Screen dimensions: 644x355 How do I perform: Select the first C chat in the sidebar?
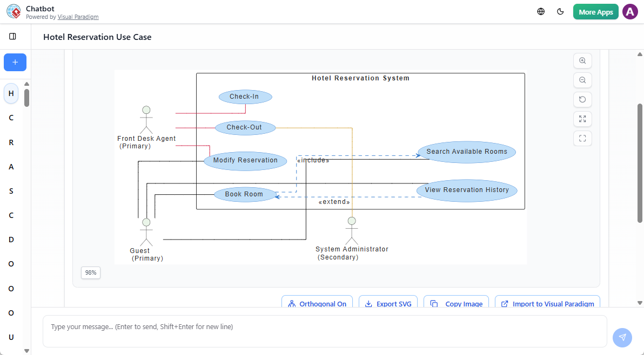click(11, 118)
